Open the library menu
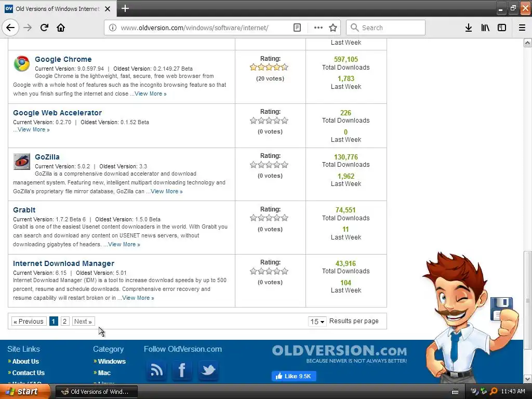Screen dimensions: 532x399 pos(485,28)
